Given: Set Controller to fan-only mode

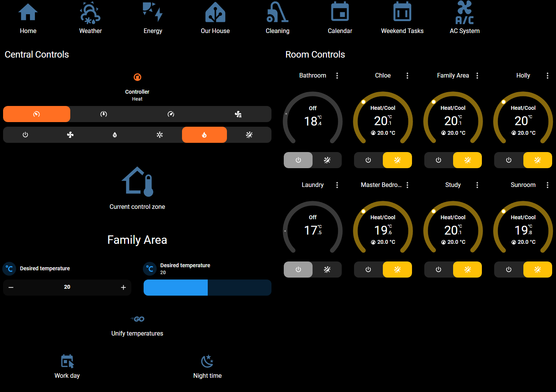Looking at the screenshot, I should (70, 135).
